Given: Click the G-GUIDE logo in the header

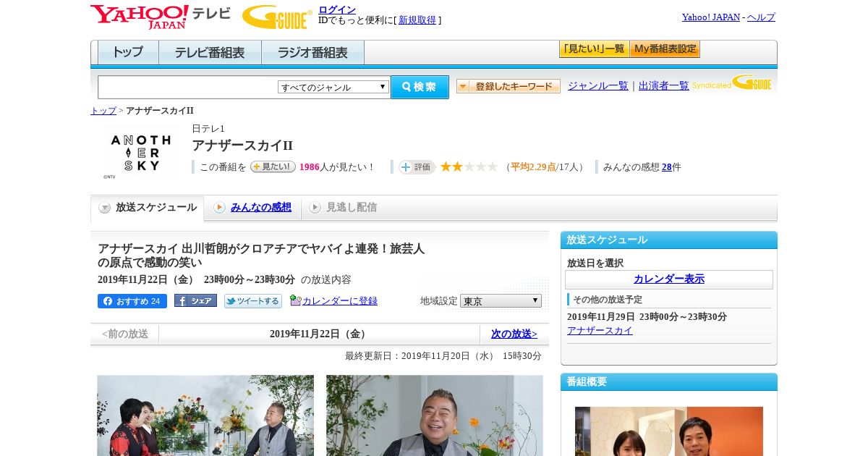Looking at the screenshot, I should coord(277,17).
